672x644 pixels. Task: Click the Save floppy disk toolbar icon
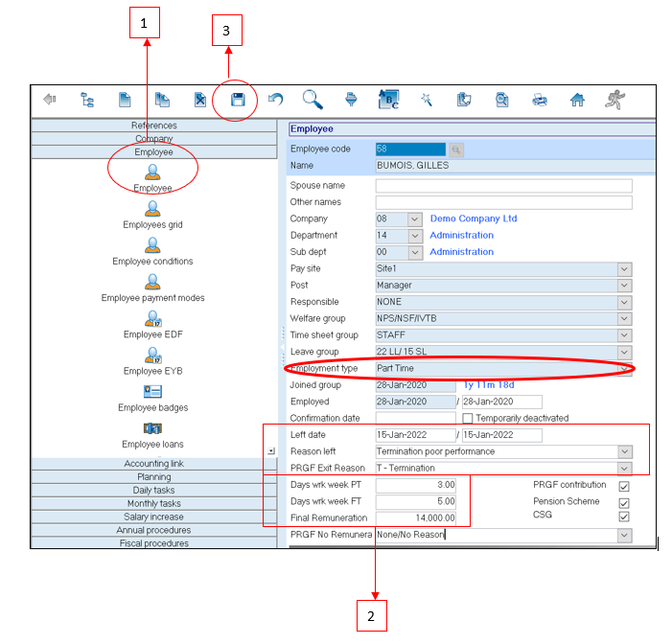[238, 99]
